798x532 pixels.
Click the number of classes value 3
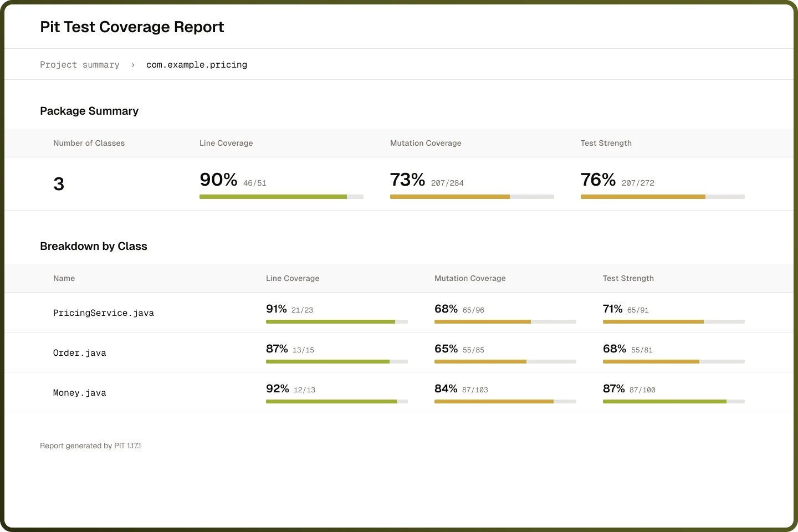59,184
